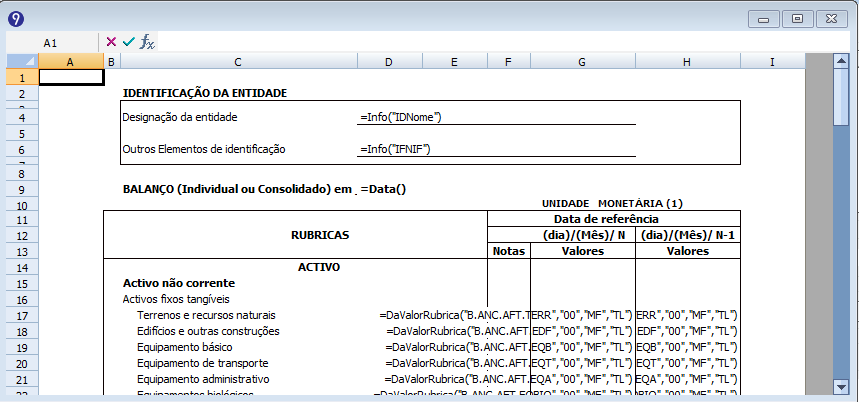This screenshot has width=859, height=402.
Task: Select column H header
Action: 686,62
